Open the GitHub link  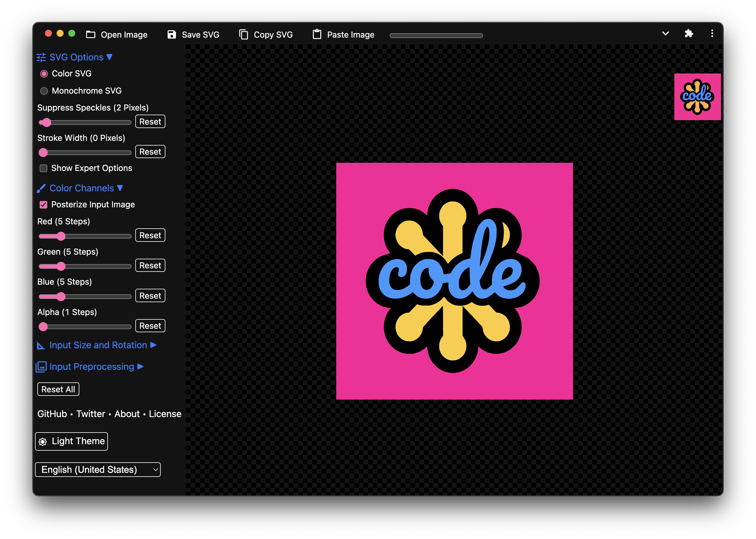(52, 414)
